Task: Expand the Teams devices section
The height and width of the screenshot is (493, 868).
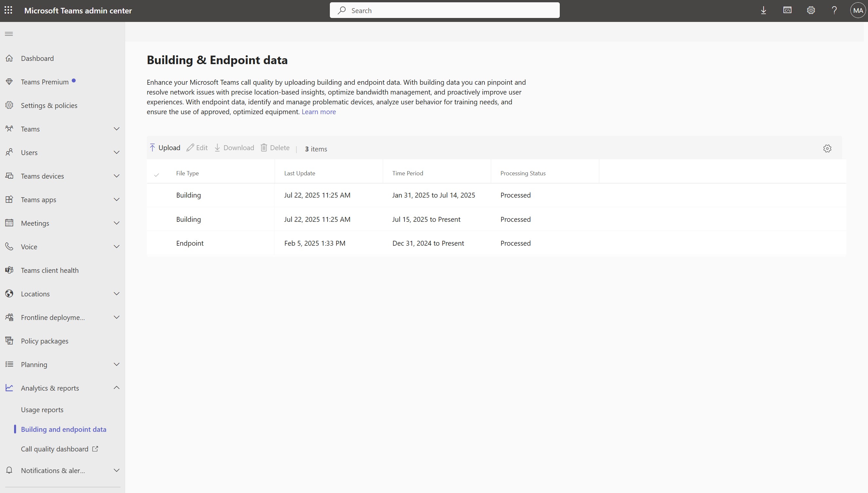Action: (x=116, y=176)
